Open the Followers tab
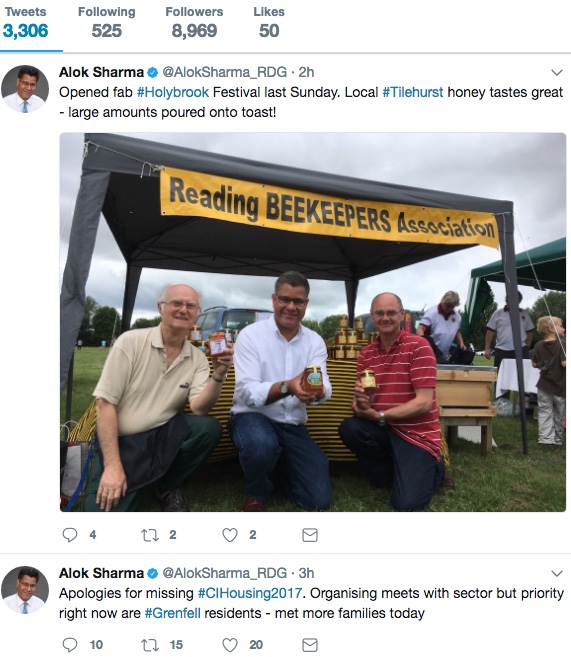The height and width of the screenshot is (657, 571). [x=194, y=23]
